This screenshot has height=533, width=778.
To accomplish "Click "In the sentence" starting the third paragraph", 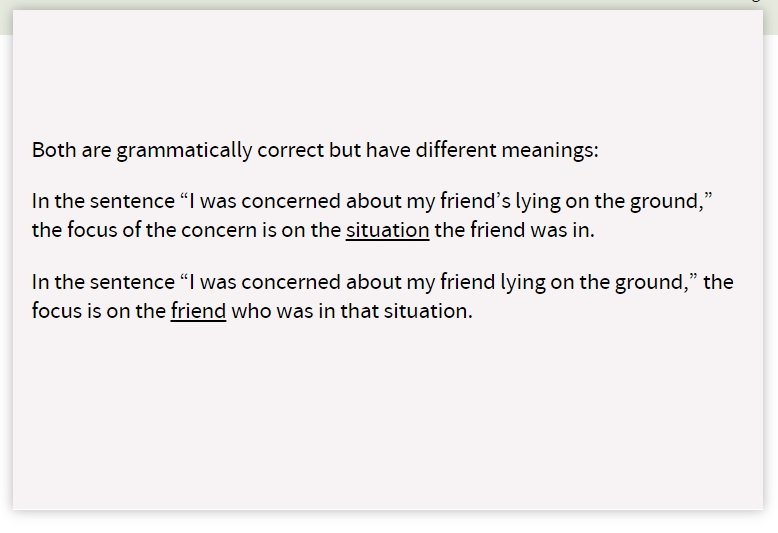I will [103, 282].
